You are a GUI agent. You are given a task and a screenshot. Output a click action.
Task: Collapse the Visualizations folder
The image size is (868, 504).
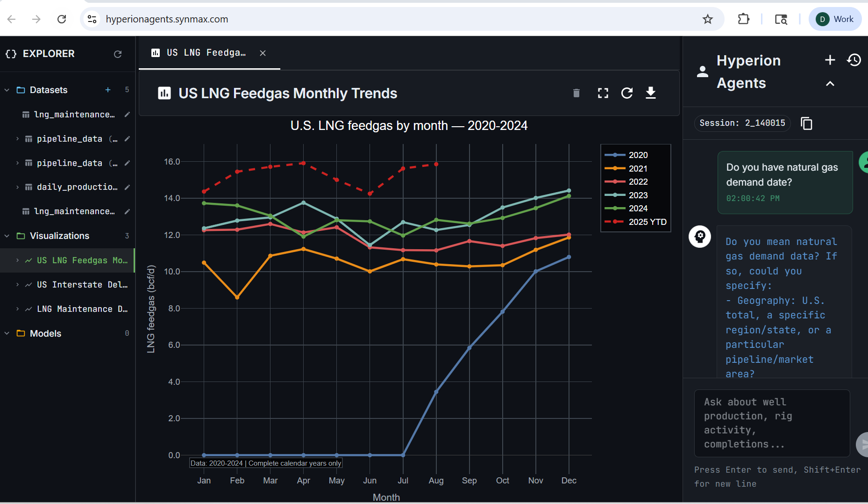[7, 236]
